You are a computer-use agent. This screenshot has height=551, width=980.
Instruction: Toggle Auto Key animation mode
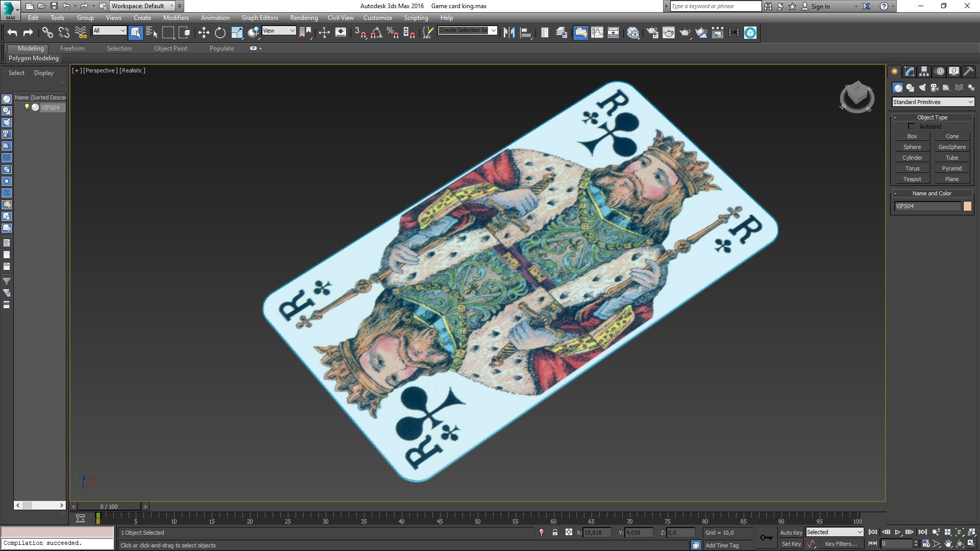(x=791, y=532)
